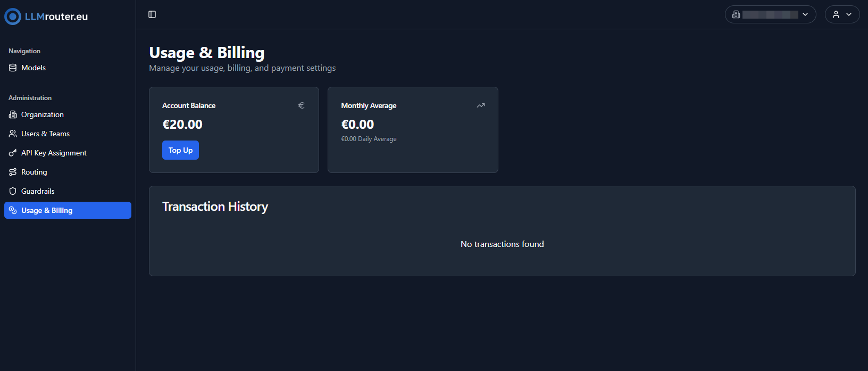The image size is (868, 371).
Task: Click the Guardrails shield icon
Action: (x=13, y=191)
